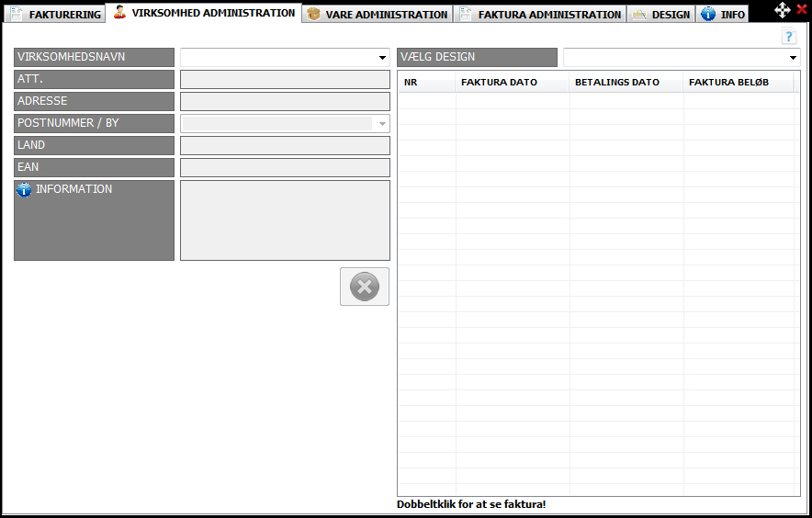The height and width of the screenshot is (518, 812).
Task: Click the VIRKSOMHEDSNAVN label
Action: coord(95,58)
